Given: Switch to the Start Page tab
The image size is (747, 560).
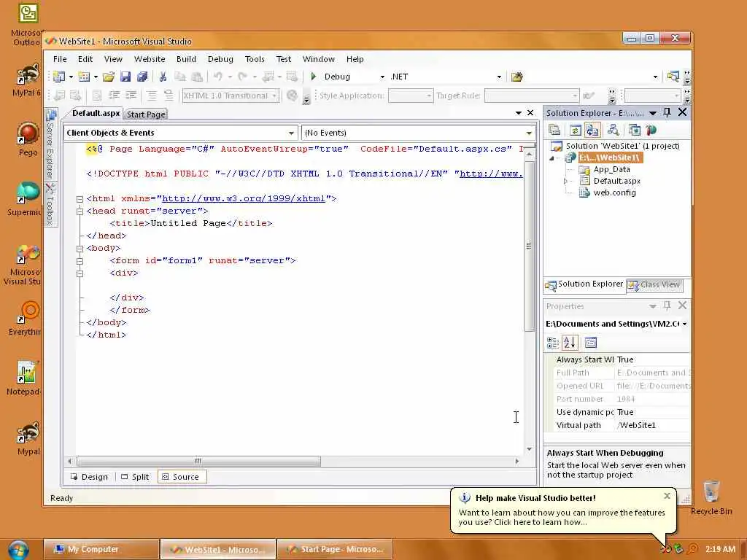Looking at the screenshot, I should point(146,114).
